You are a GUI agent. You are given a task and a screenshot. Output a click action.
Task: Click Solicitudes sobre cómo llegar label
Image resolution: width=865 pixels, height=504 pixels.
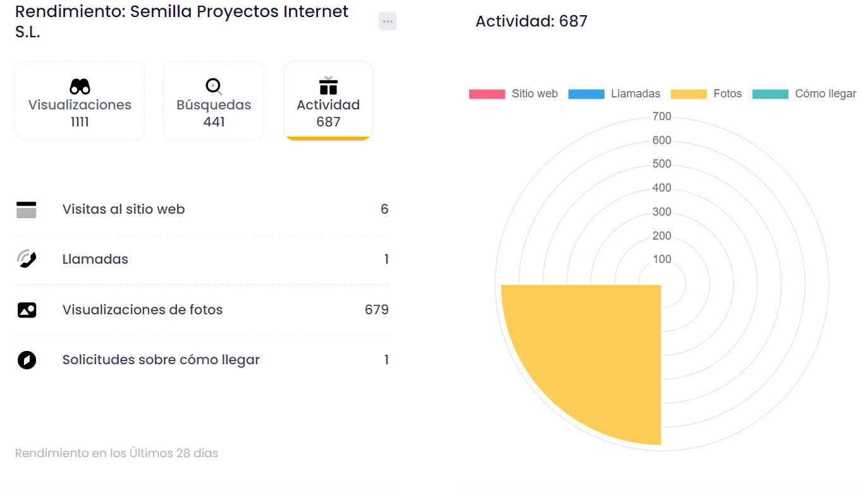[x=161, y=360]
